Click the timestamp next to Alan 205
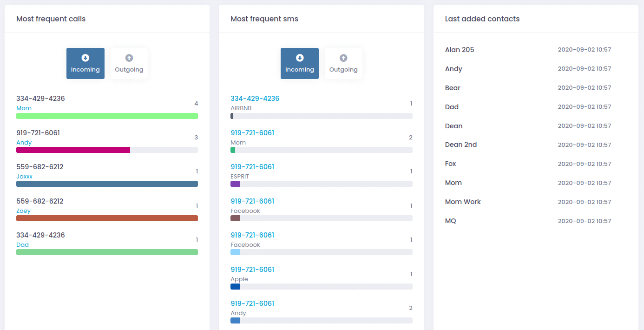 coord(585,50)
